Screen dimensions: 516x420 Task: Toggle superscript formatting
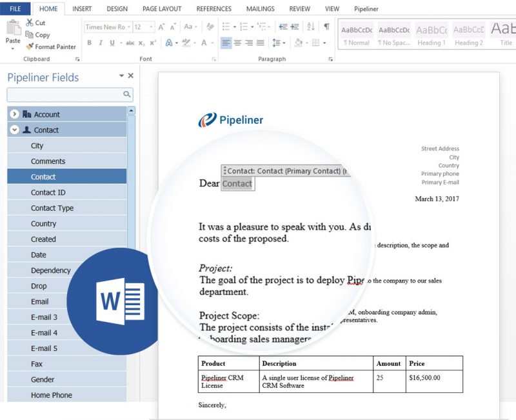pos(153,43)
